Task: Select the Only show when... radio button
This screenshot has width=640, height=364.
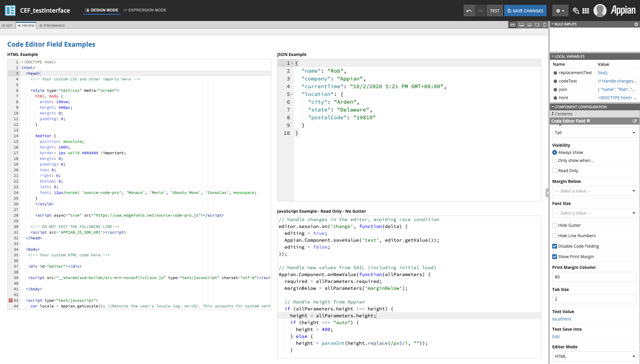Action: click(x=554, y=161)
